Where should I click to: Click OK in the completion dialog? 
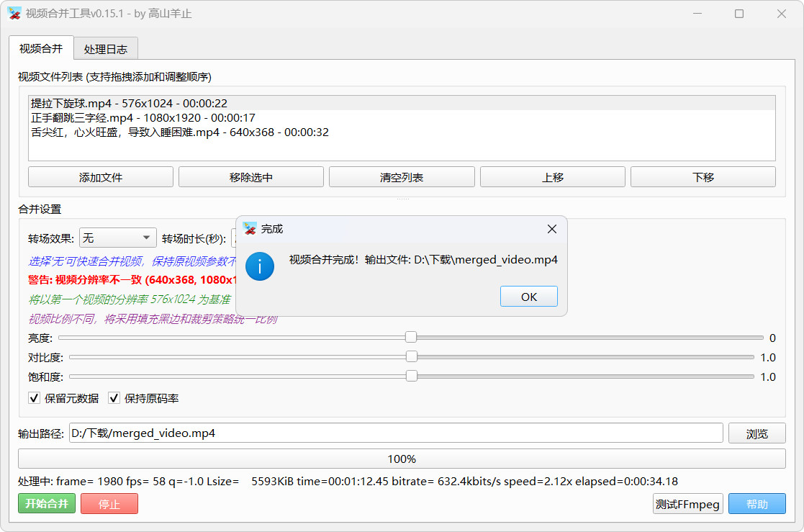point(528,297)
